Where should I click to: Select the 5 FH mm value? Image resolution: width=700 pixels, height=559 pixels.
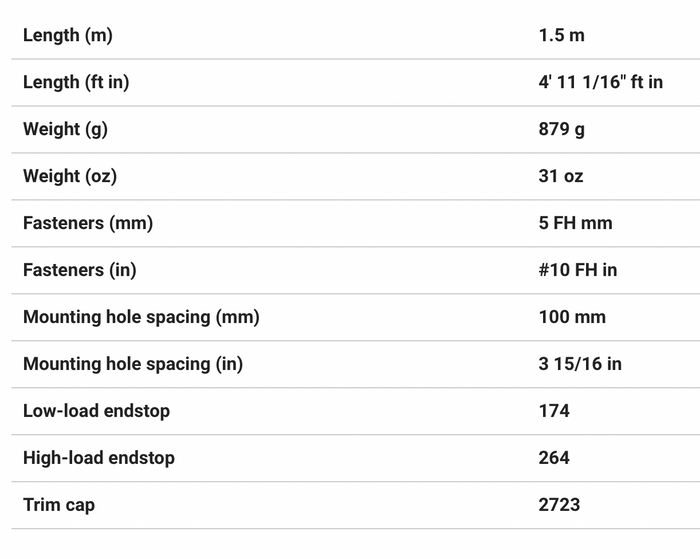click(575, 223)
